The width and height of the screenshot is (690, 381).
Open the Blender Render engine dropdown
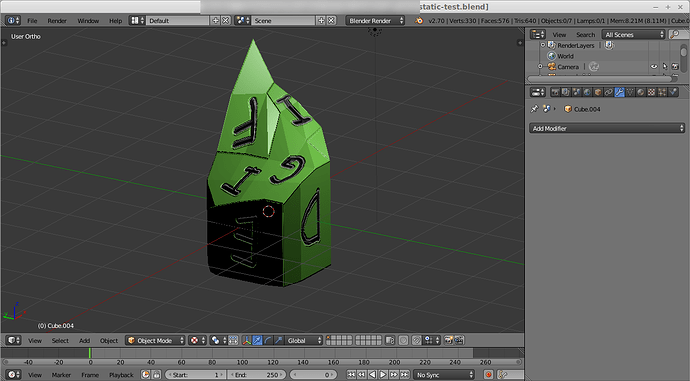tap(375, 21)
